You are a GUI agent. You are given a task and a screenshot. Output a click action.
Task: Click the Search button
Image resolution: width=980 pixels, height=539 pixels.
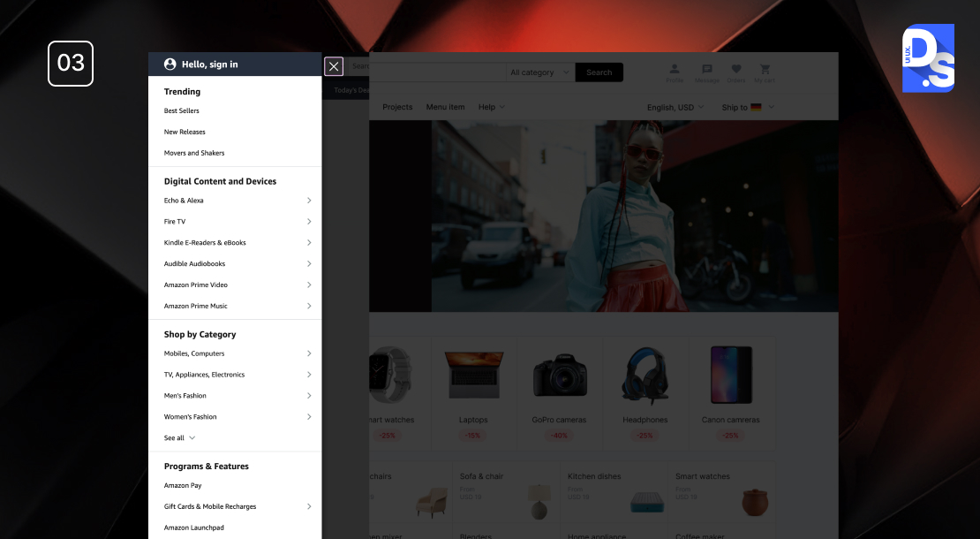[599, 72]
